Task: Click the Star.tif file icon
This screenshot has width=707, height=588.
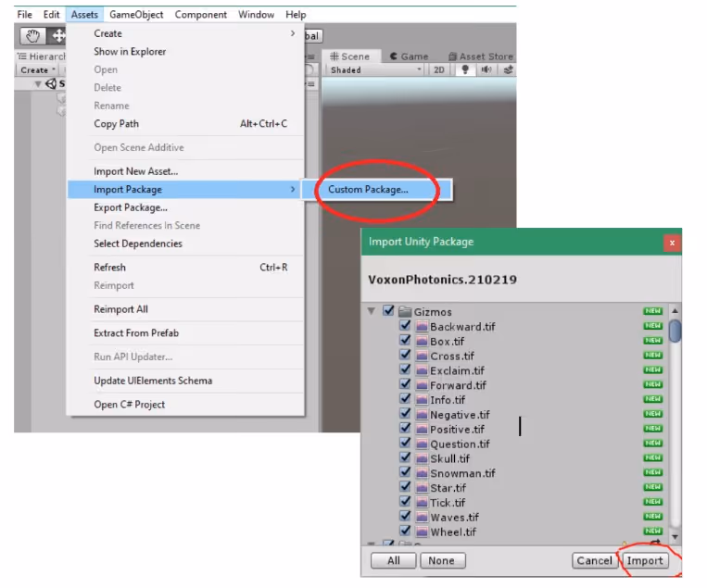Action: coord(422,487)
